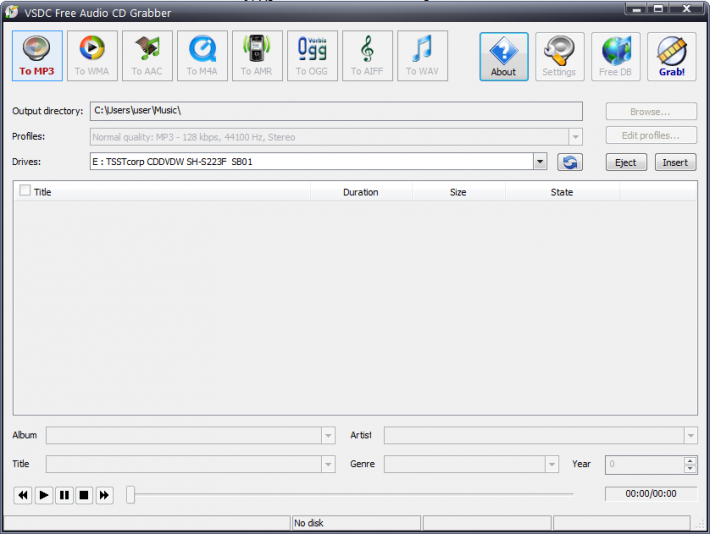Play the selected track
The height and width of the screenshot is (534, 710).
(44, 495)
